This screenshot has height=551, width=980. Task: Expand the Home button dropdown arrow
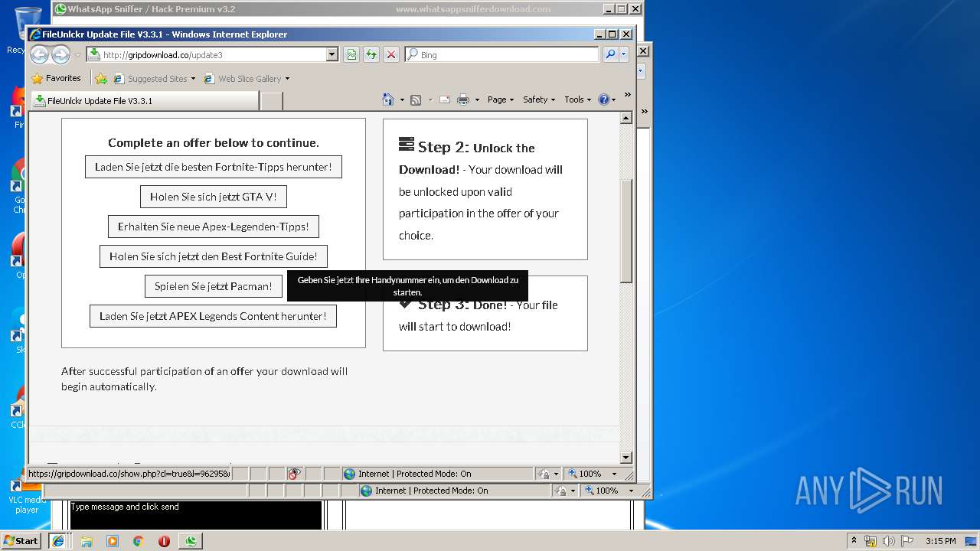(402, 99)
